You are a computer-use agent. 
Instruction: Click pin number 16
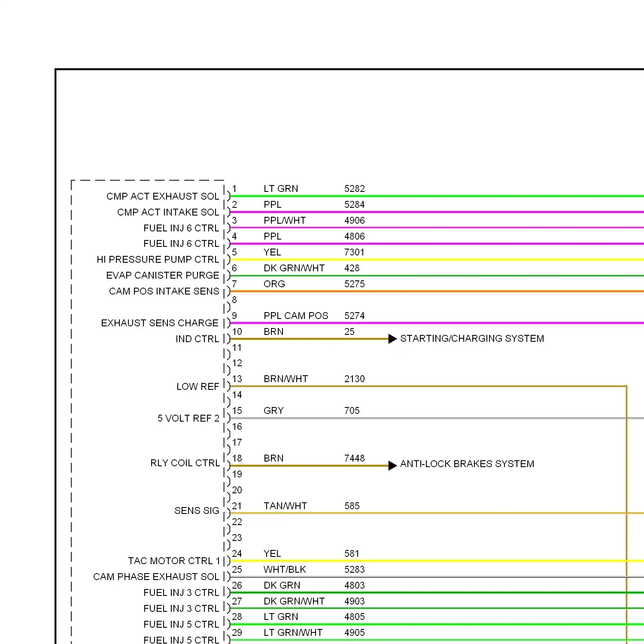237,426
